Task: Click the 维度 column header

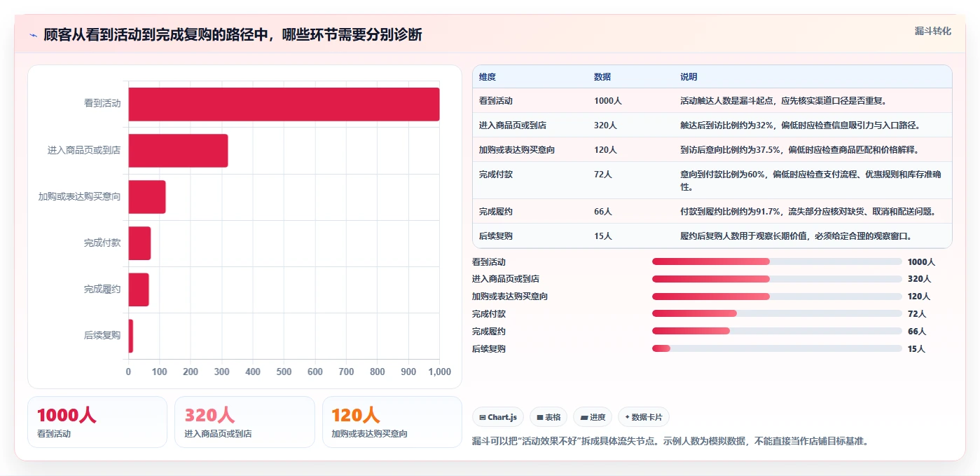Action: [x=488, y=77]
